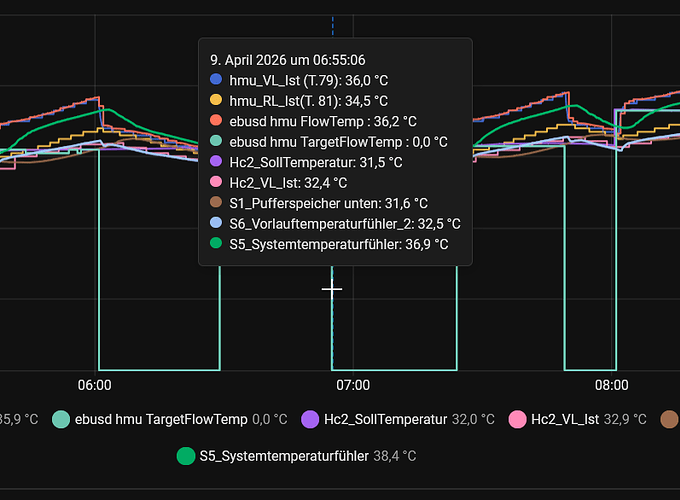Image resolution: width=680 pixels, height=500 pixels.
Task: Click the 07:00 time axis label
Action: click(x=353, y=385)
